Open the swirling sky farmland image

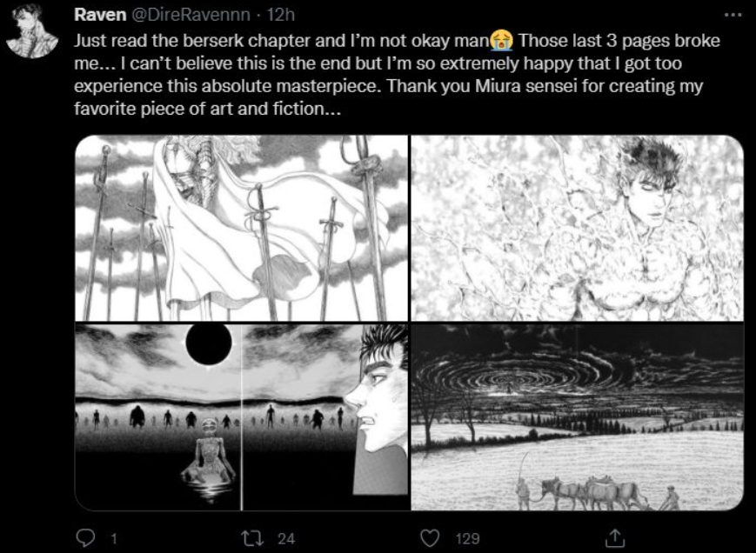[577, 416]
